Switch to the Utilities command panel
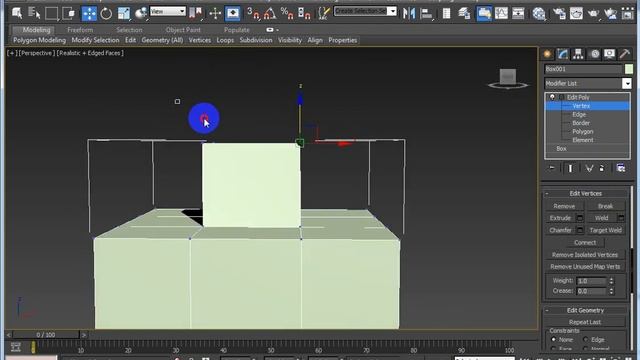Image resolution: width=640 pixels, height=360 pixels. pyautogui.click(x=624, y=54)
